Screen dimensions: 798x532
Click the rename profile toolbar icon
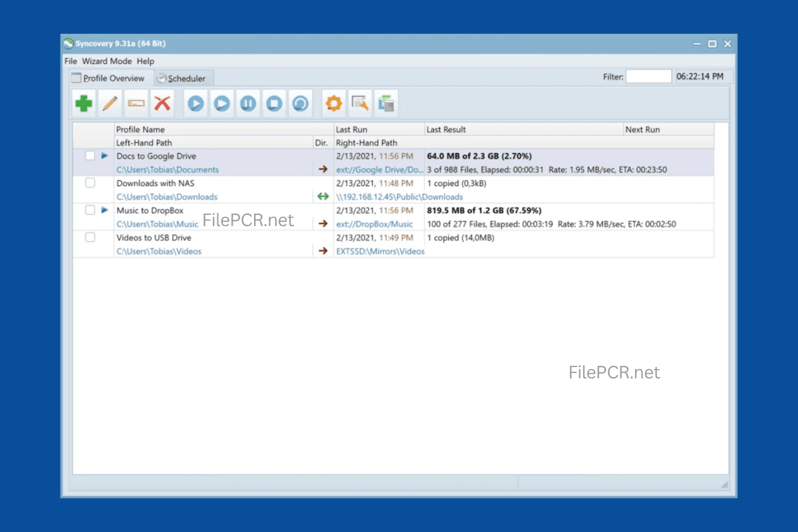coord(136,104)
